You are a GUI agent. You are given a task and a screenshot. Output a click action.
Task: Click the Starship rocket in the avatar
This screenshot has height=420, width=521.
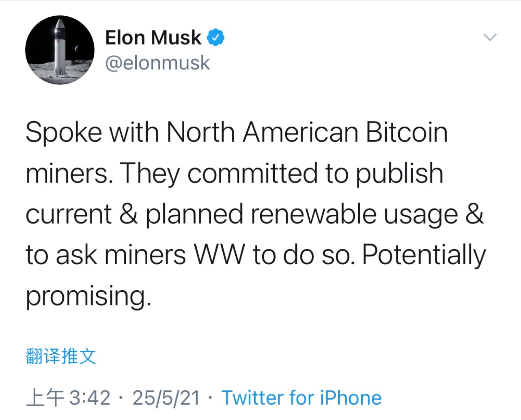tap(60, 48)
